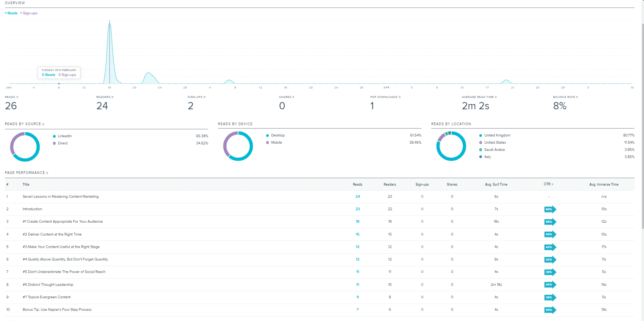Screen dimensions: 644x321
Task: Open the SIGN-UPS metric help icon
Action: click(205, 97)
